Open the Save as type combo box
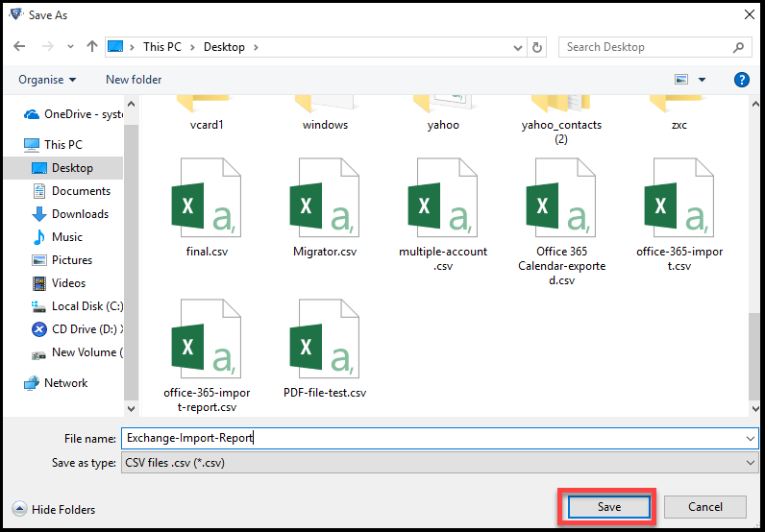765x532 pixels. (x=439, y=463)
